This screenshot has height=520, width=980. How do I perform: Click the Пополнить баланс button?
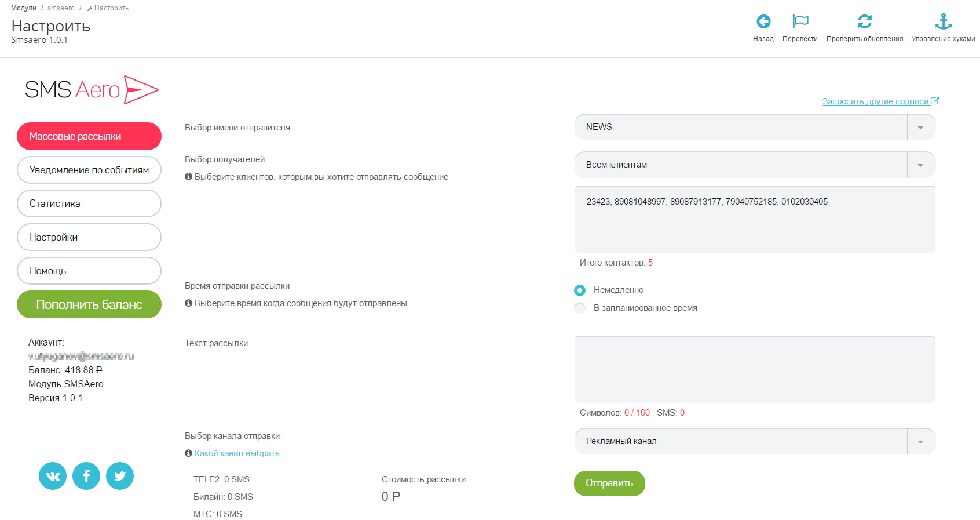pos(89,304)
